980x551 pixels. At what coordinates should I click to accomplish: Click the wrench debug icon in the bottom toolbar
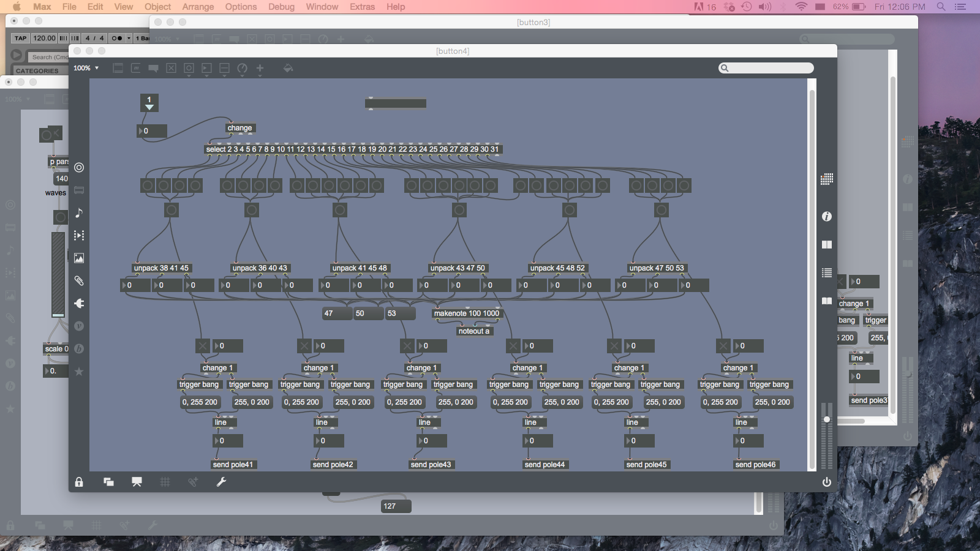click(221, 482)
